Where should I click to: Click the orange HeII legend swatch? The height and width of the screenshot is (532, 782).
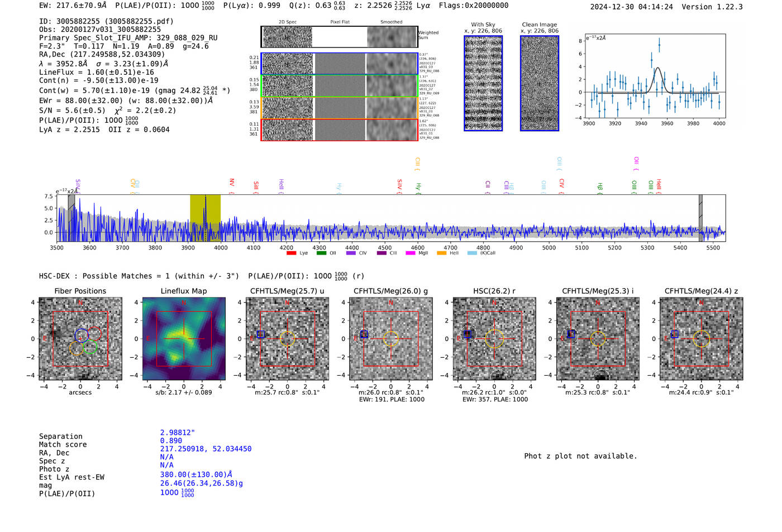[441, 253]
